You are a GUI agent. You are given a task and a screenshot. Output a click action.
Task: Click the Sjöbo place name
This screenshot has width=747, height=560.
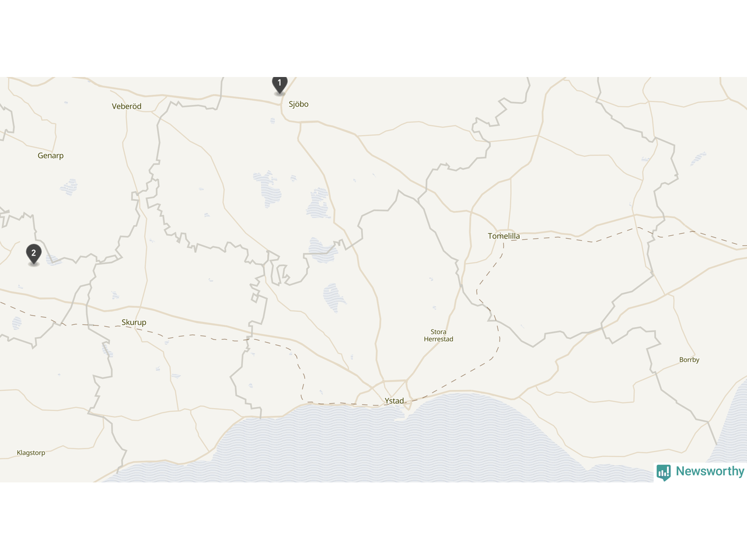pyautogui.click(x=298, y=104)
